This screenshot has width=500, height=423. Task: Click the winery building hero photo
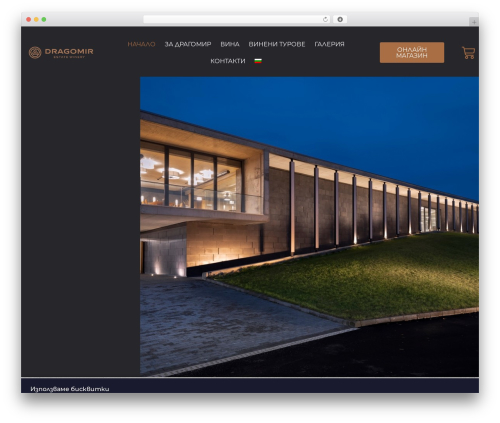coord(309,227)
